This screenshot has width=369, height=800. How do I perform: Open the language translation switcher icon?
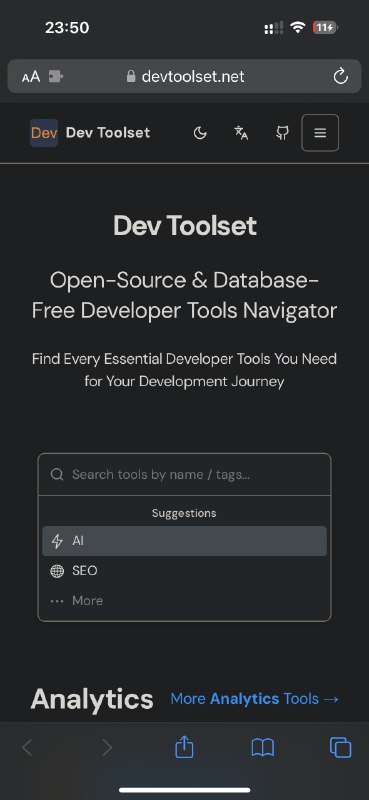click(x=241, y=133)
